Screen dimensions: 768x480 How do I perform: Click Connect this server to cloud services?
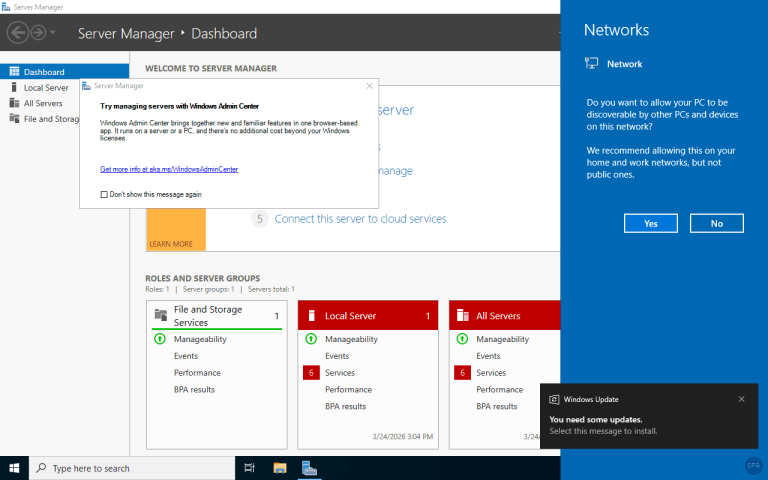click(360, 219)
